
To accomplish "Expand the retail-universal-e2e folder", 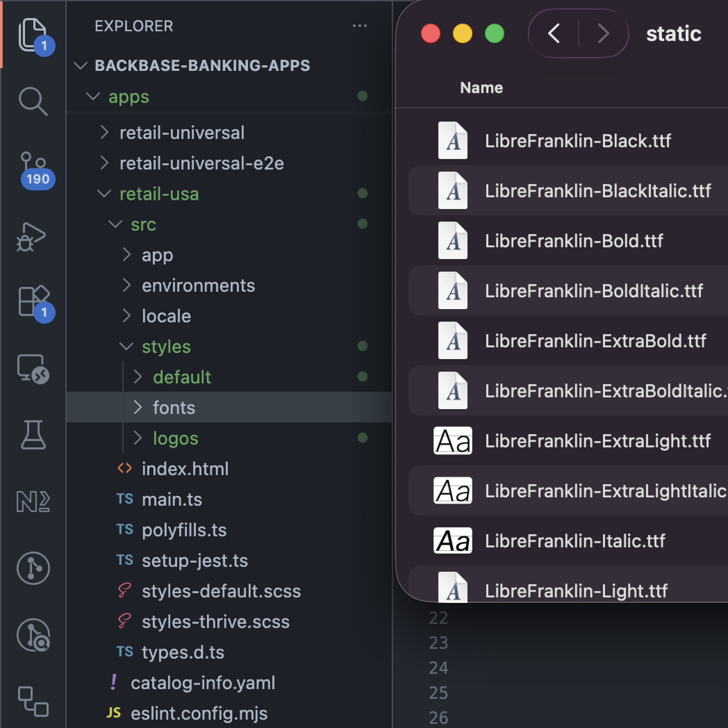I will [105, 163].
